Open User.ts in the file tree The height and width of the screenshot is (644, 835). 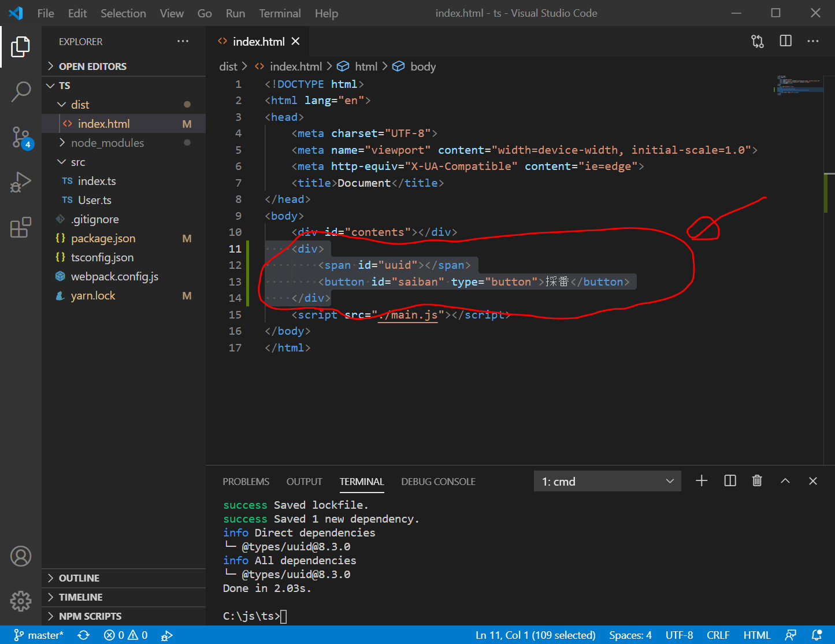click(x=124, y=200)
